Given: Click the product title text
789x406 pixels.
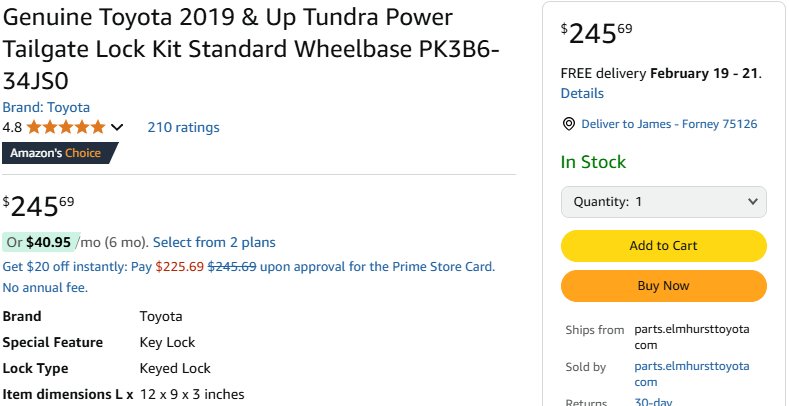Looking at the screenshot, I should click(251, 49).
